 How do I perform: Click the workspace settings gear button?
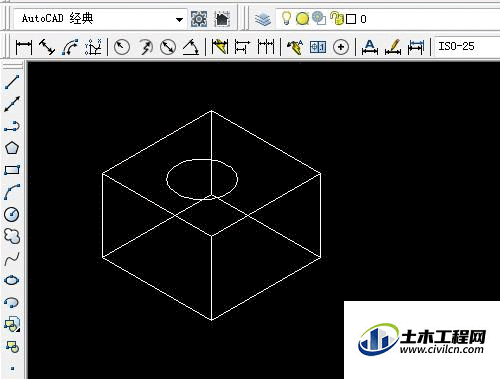[x=199, y=19]
